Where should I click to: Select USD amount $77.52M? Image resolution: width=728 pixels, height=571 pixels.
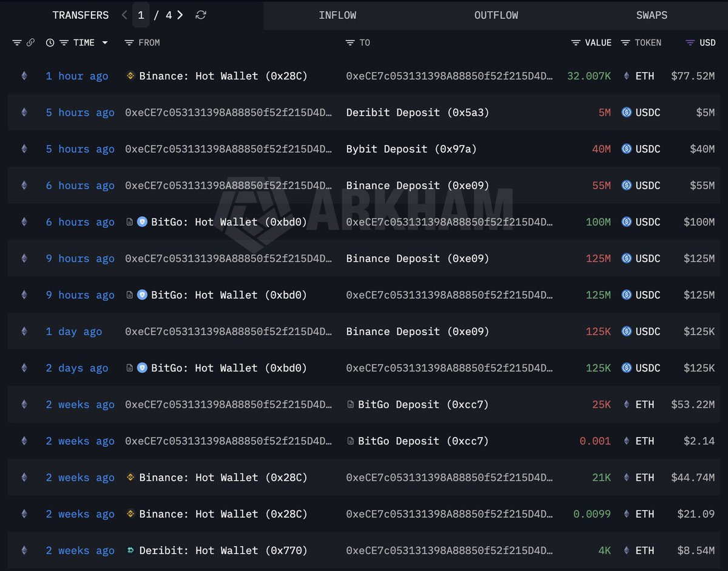coord(693,76)
